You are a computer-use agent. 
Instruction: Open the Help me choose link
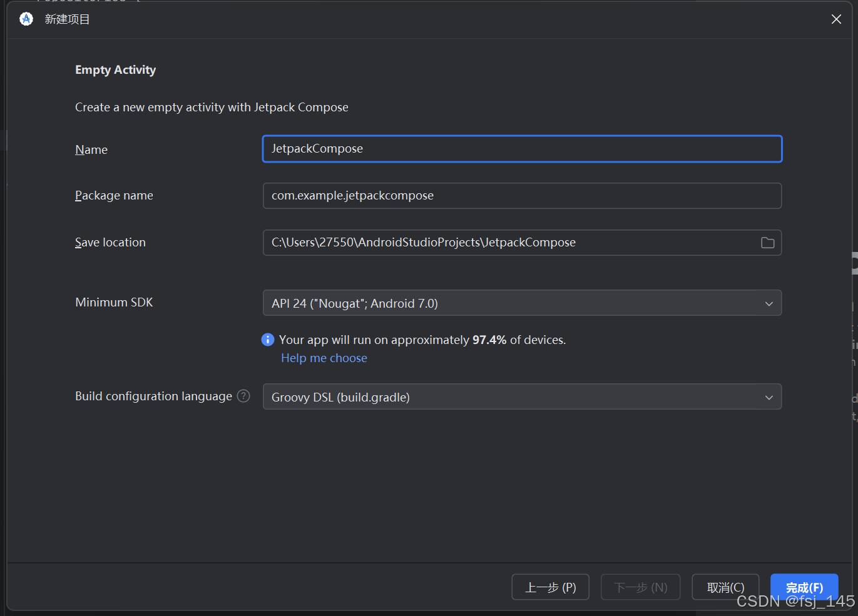click(x=324, y=358)
